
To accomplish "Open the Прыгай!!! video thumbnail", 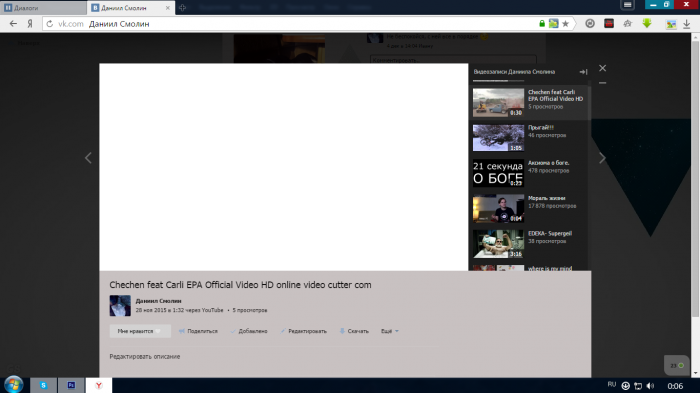I will (498, 138).
